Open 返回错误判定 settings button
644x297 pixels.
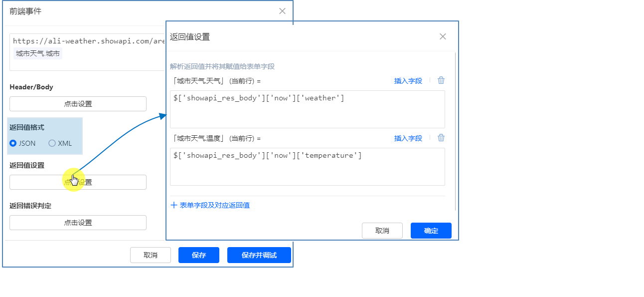coord(78,223)
